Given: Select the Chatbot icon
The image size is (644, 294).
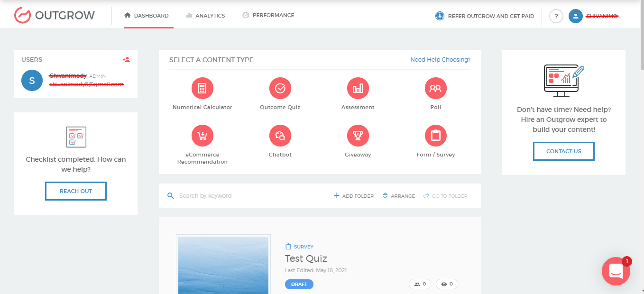Looking at the screenshot, I should pyautogui.click(x=280, y=136).
